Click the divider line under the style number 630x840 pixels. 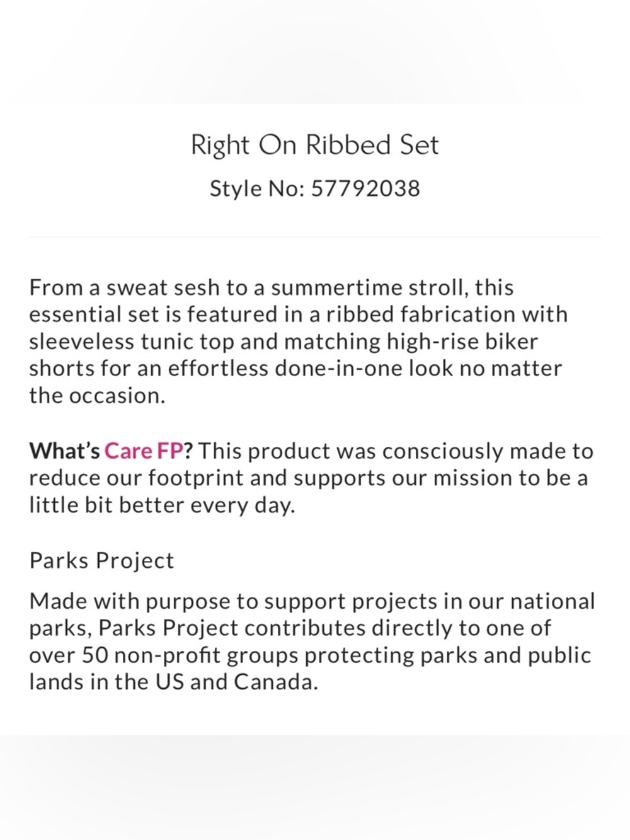[x=315, y=238]
